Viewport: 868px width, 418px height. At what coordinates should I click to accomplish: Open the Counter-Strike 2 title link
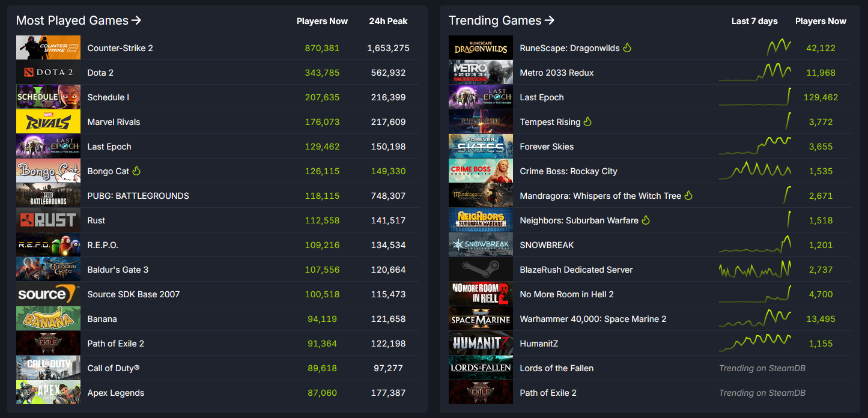coord(120,48)
